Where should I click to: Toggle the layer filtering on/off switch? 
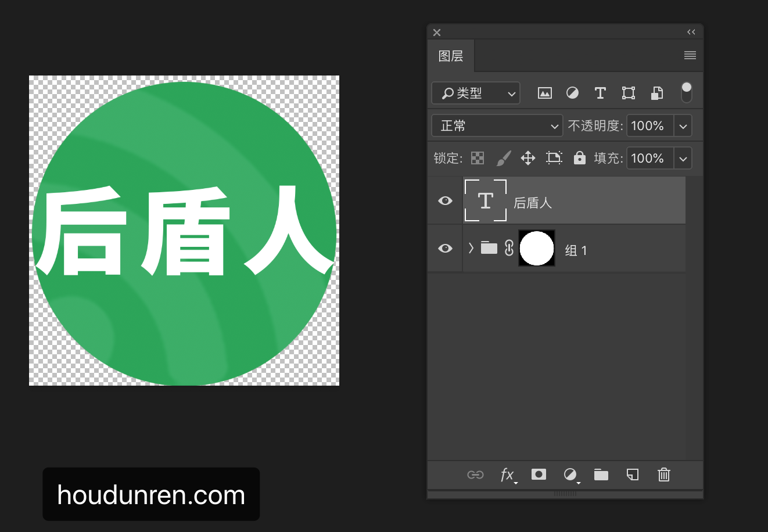687,92
